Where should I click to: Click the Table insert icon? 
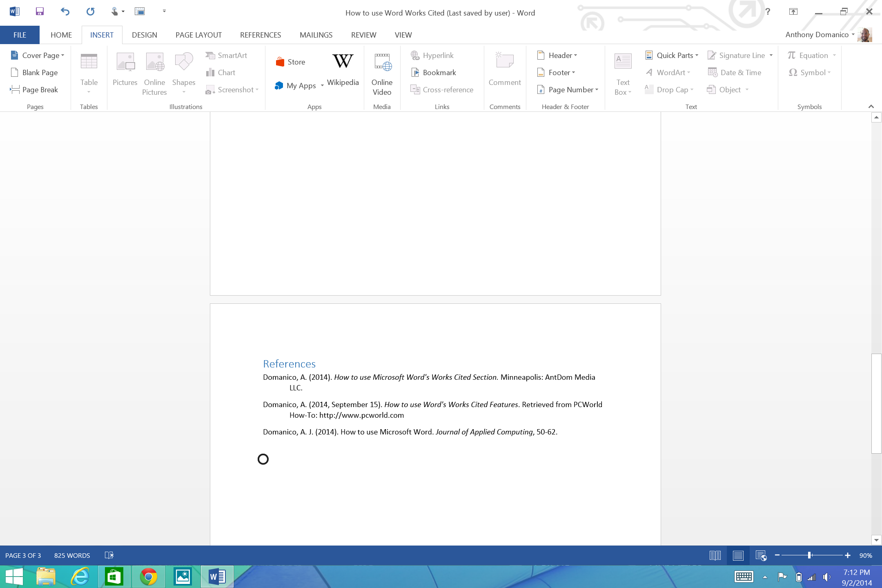pyautogui.click(x=89, y=68)
